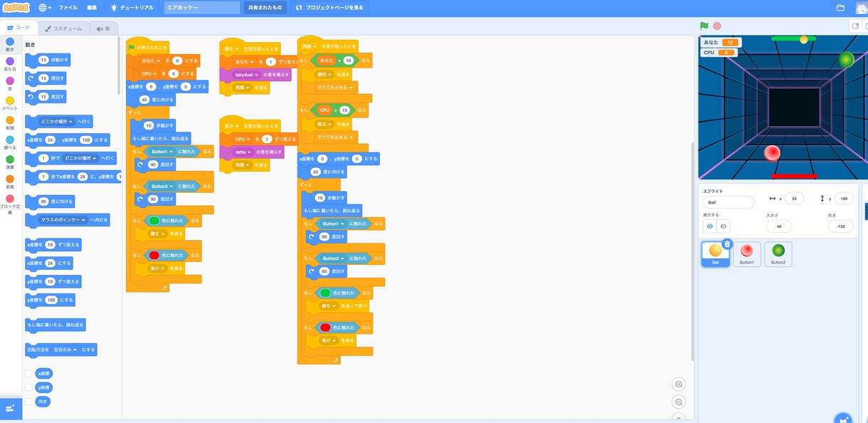Open the 編集 menu
Screen dimensions: 868x423
click(x=92, y=8)
